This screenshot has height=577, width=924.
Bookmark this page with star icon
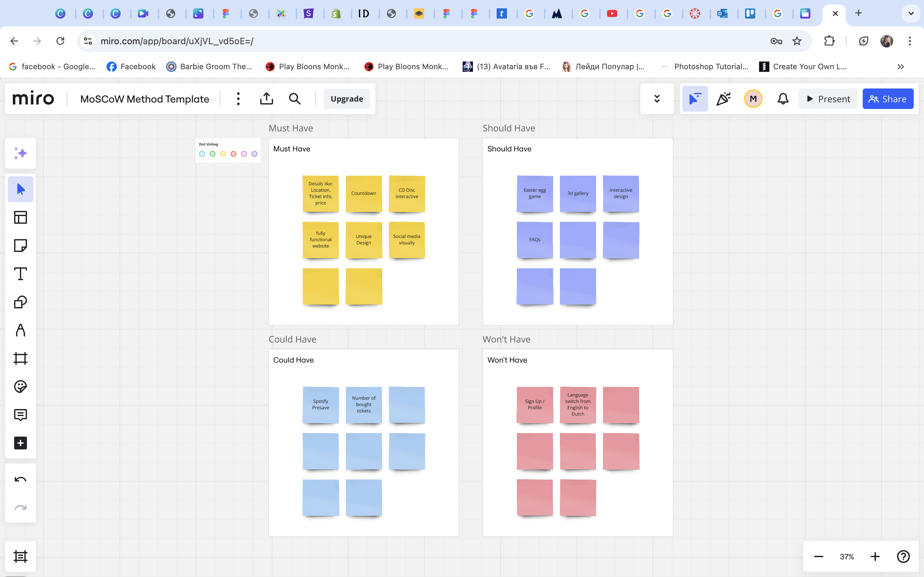(x=797, y=41)
